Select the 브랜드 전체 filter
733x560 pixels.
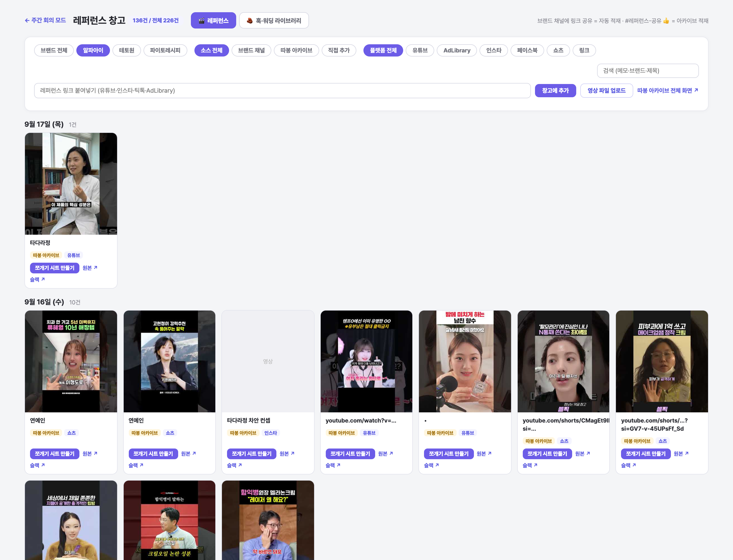54,50
